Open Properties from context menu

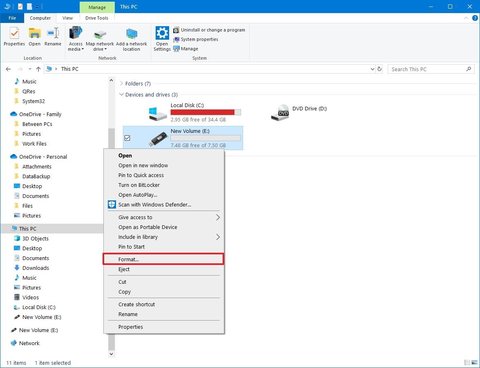(x=164, y=327)
